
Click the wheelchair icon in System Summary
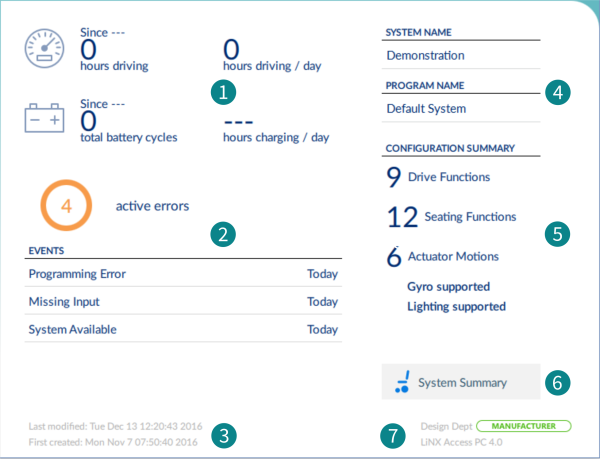402,381
